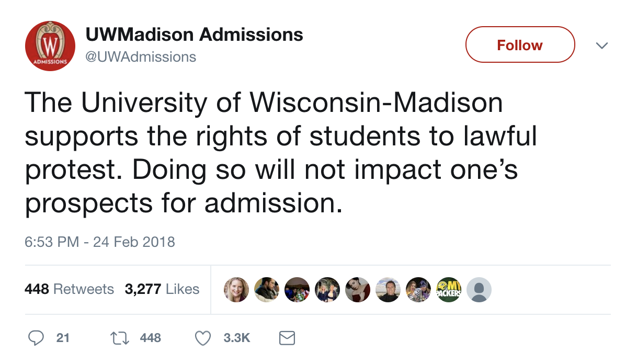Viewport: 637px width, 364px height.
Task: Like the tweet with the heart icon
Action: coord(202,338)
